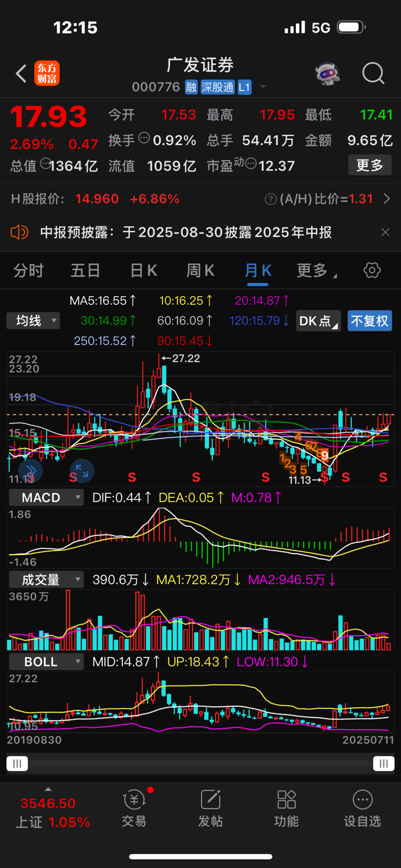
Task: Tap the MA5:16.55 label
Action: pos(103,301)
